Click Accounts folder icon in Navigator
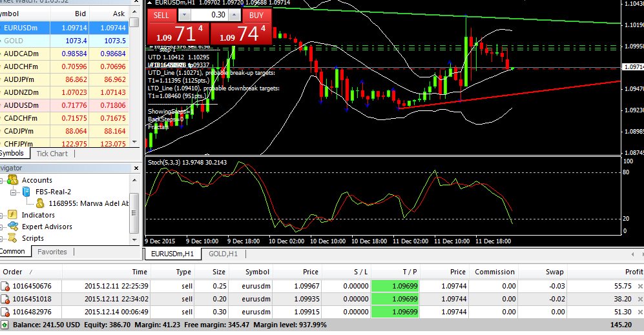 (x=13, y=180)
